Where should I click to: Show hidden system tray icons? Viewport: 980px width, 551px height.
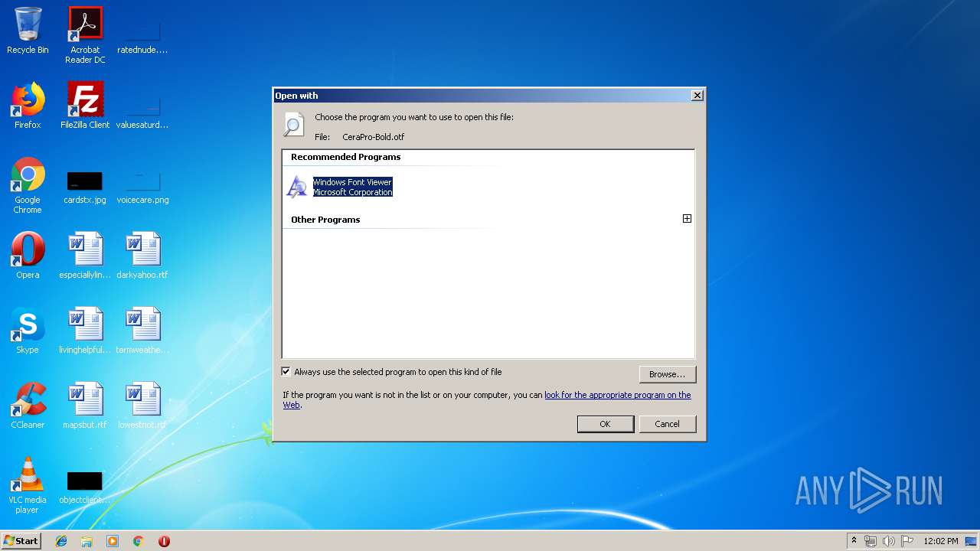854,541
